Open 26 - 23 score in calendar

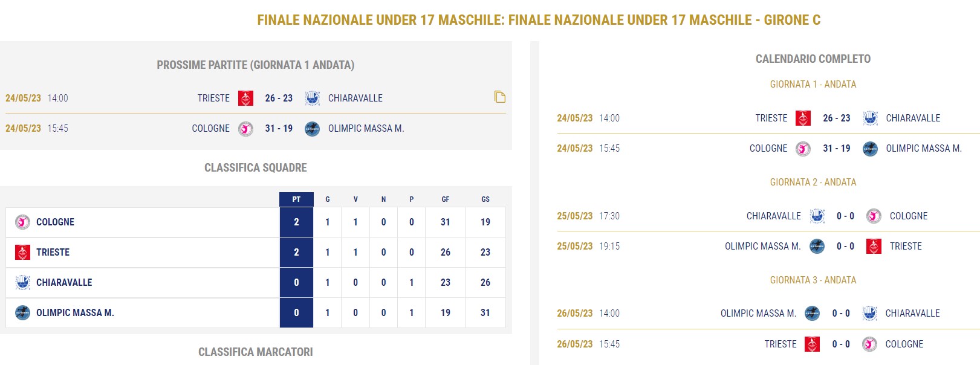pyautogui.click(x=837, y=118)
